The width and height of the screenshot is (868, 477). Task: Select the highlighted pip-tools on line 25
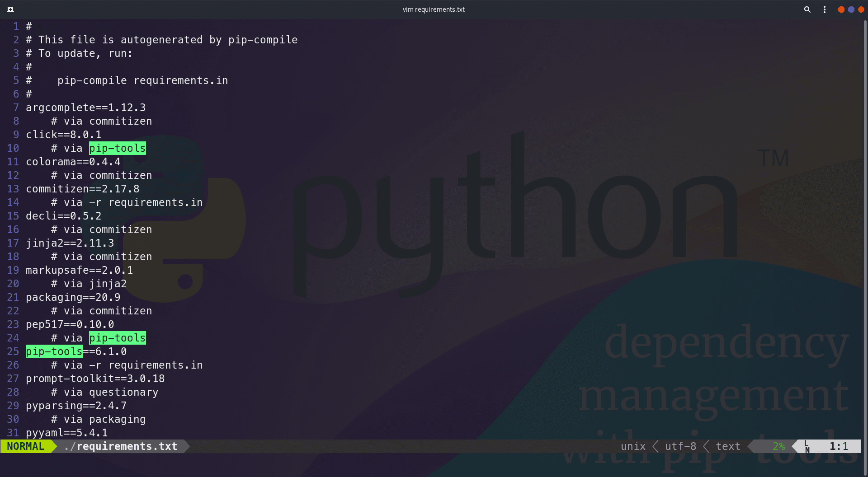[x=54, y=351]
